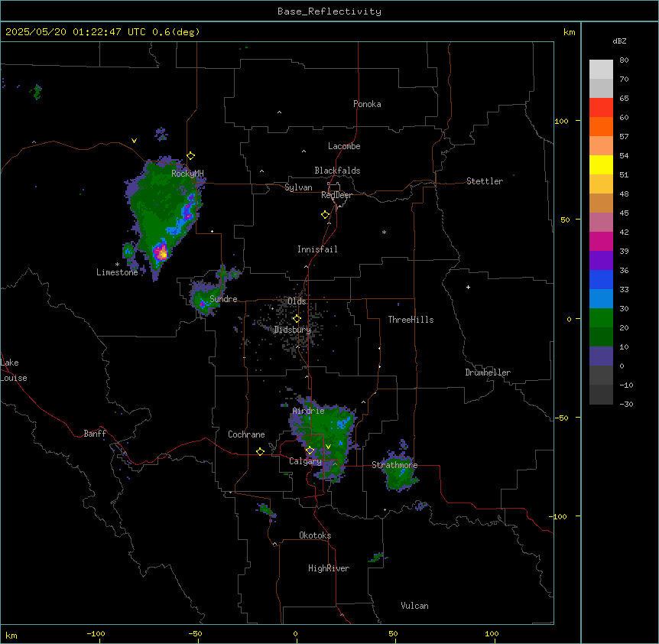659x644 pixels.
Task: Click the Lake Louise label
Action: coord(14,370)
